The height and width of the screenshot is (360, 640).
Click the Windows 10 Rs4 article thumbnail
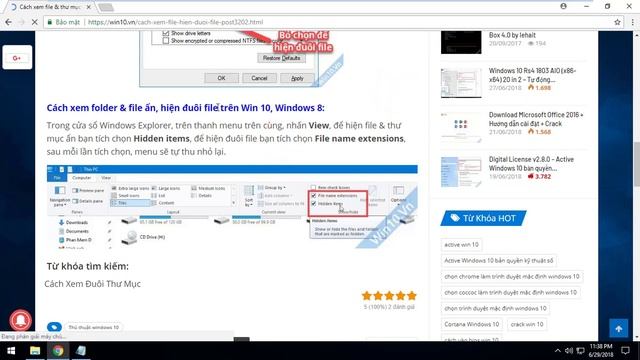[x=461, y=83]
